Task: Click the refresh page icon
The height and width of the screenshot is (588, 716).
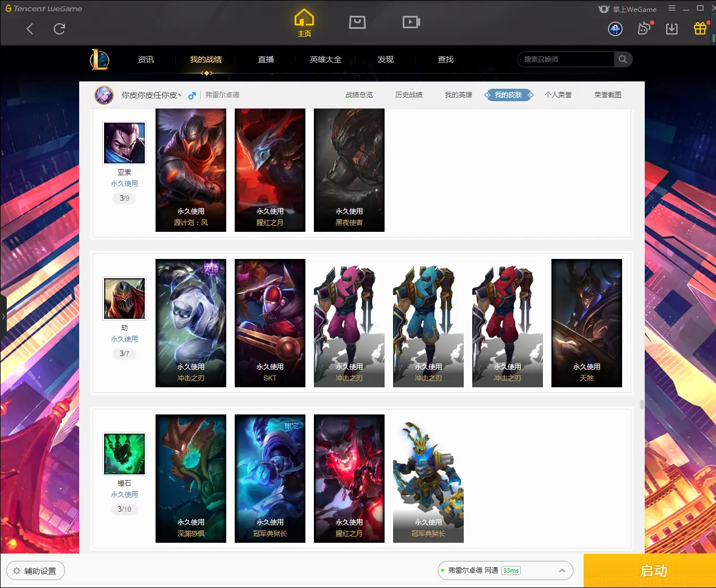Action: pos(59,29)
